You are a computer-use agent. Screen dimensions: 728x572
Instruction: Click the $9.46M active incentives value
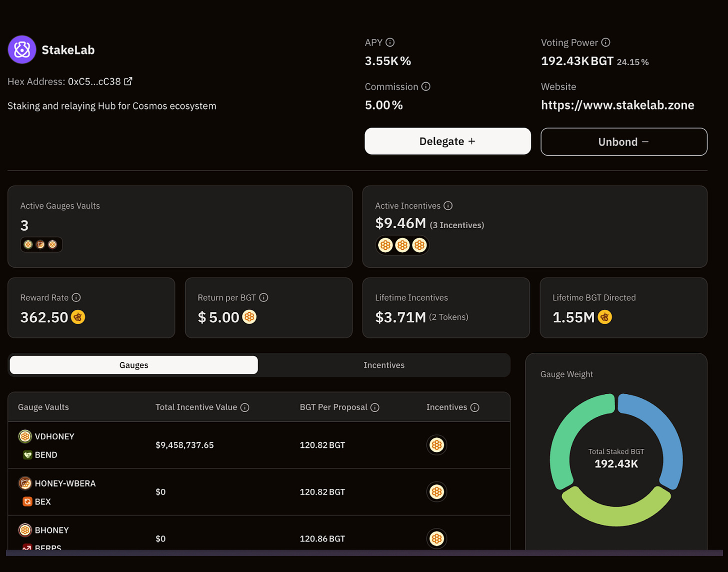(x=400, y=223)
